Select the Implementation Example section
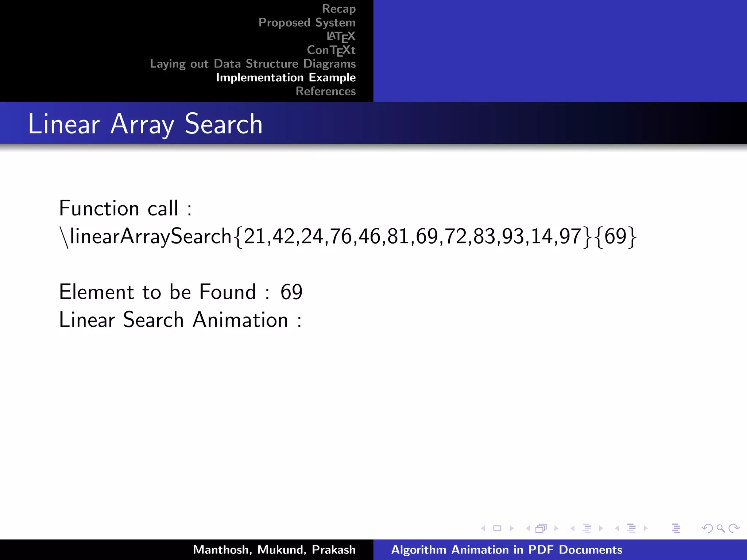This screenshot has width=747, height=560. tap(286, 78)
